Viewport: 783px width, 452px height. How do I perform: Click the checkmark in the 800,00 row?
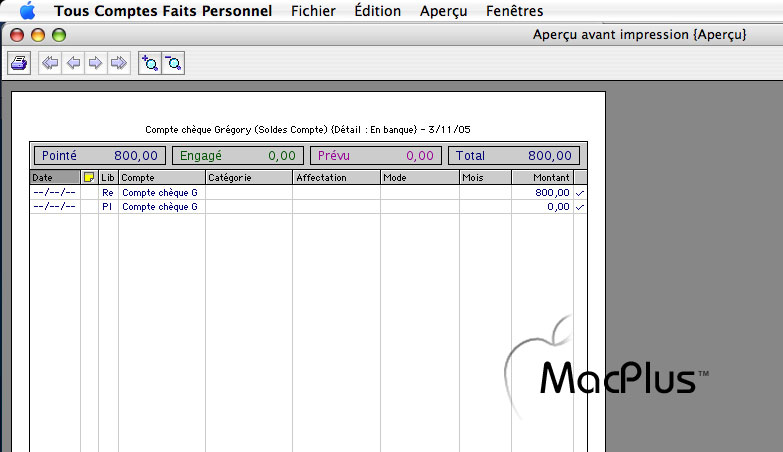click(580, 193)
